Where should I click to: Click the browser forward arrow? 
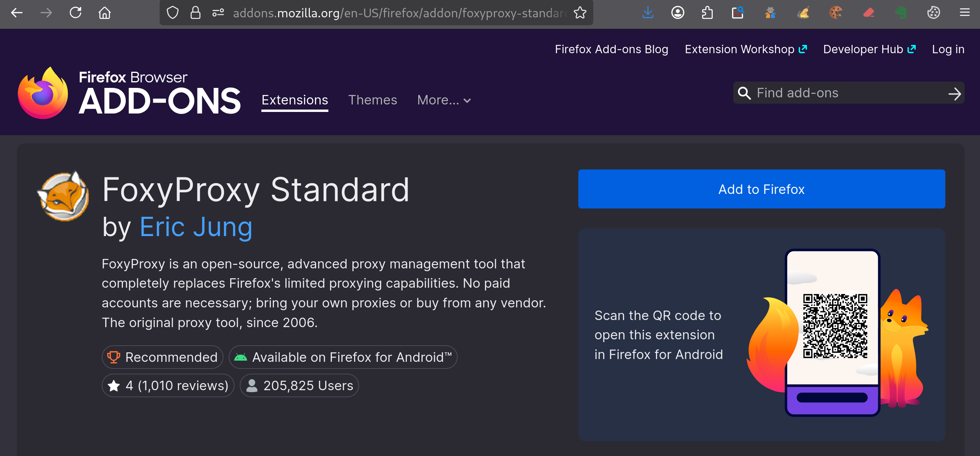46,13
